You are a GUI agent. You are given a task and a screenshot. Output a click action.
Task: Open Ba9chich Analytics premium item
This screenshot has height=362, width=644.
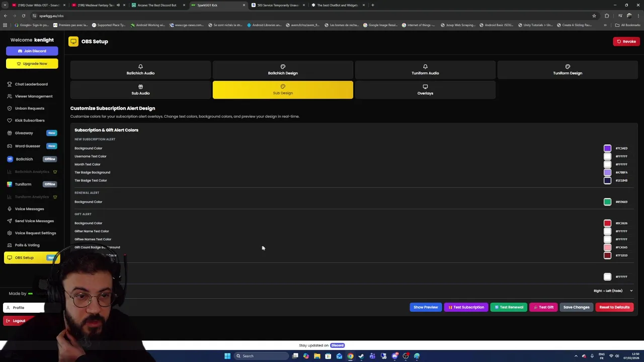32,171
